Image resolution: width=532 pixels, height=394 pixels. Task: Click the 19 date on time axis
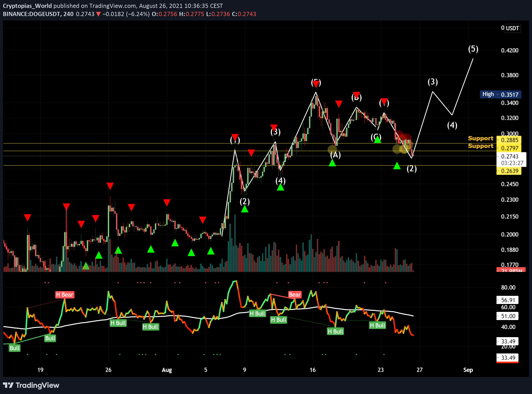pyautogui.click(x=40, y=370)
